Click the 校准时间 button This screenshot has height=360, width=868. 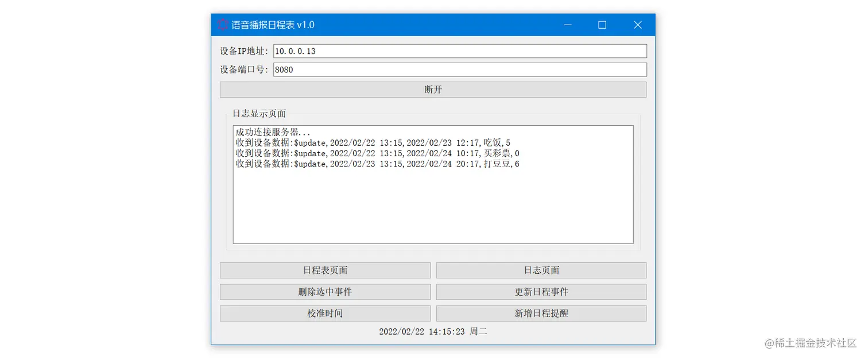click(x=325, y=313)
